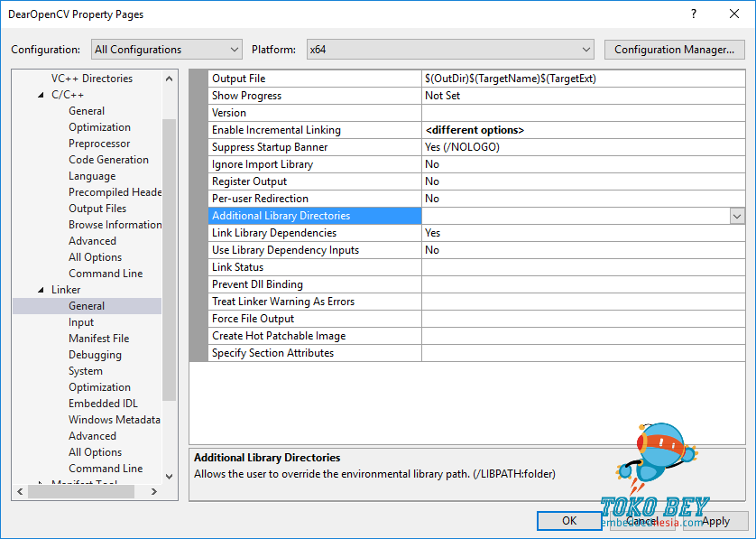Select Precompiled Headers page

coord(115,192)
